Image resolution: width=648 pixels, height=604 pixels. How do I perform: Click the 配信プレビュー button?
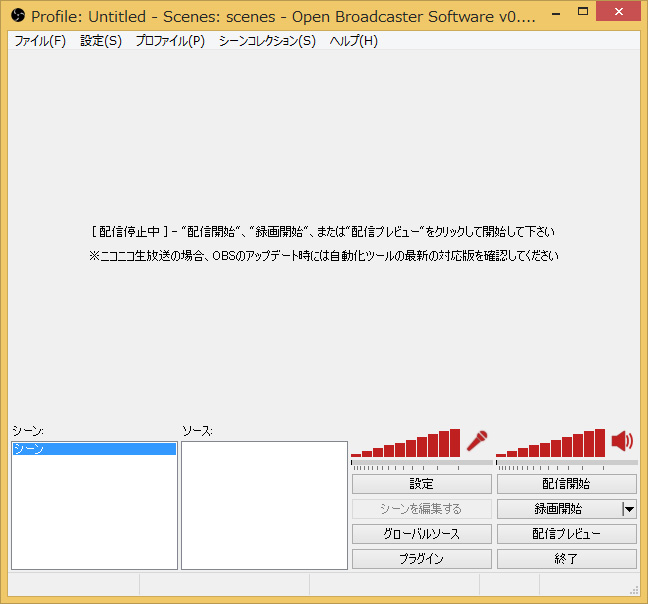(x=567, y=534)
